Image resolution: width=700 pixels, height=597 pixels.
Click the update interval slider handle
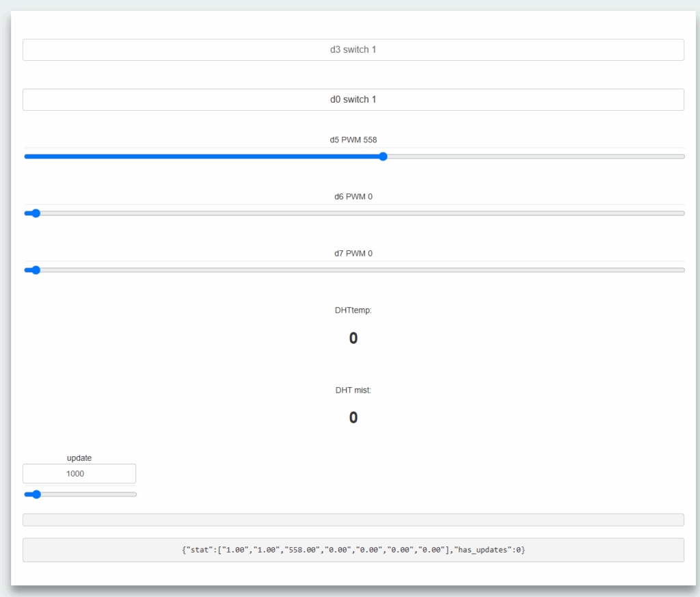36,494
